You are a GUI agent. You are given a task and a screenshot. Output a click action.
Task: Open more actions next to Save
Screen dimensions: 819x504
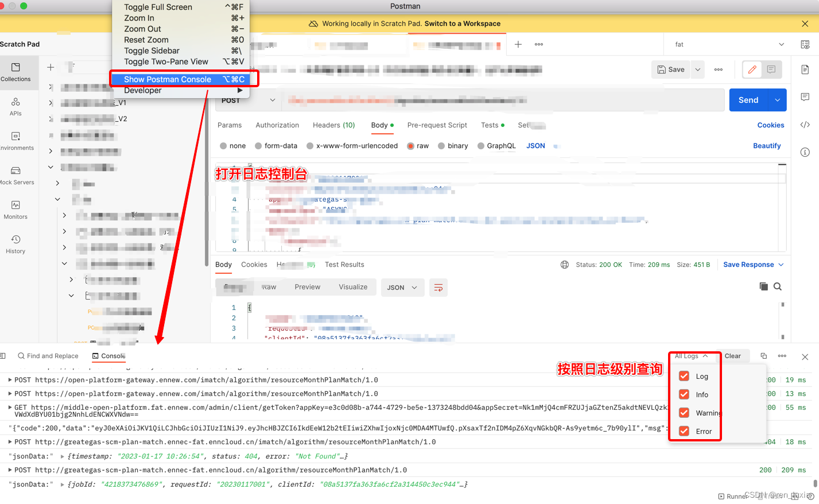(x=719, y=69)
